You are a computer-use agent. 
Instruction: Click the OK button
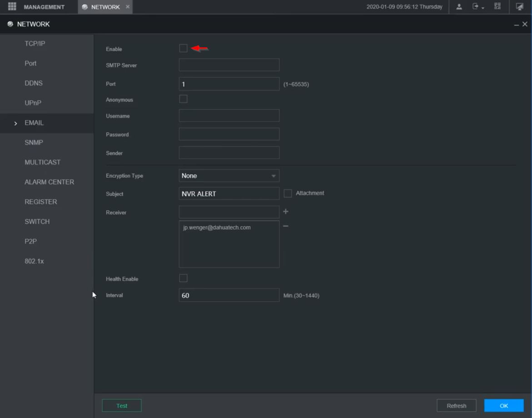pyautogui.click(x=503, y=406)
